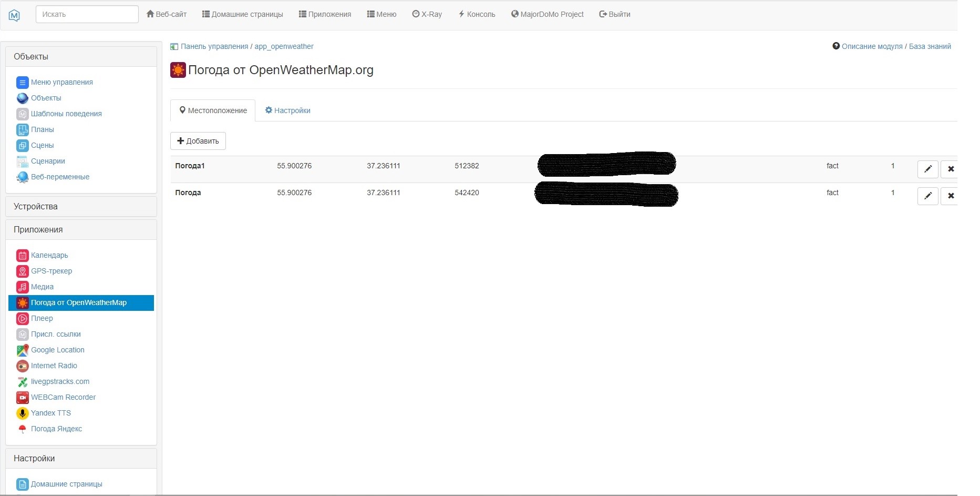Click the Добавить button
This screenshot has width=980, height=496.
(198, 141)
